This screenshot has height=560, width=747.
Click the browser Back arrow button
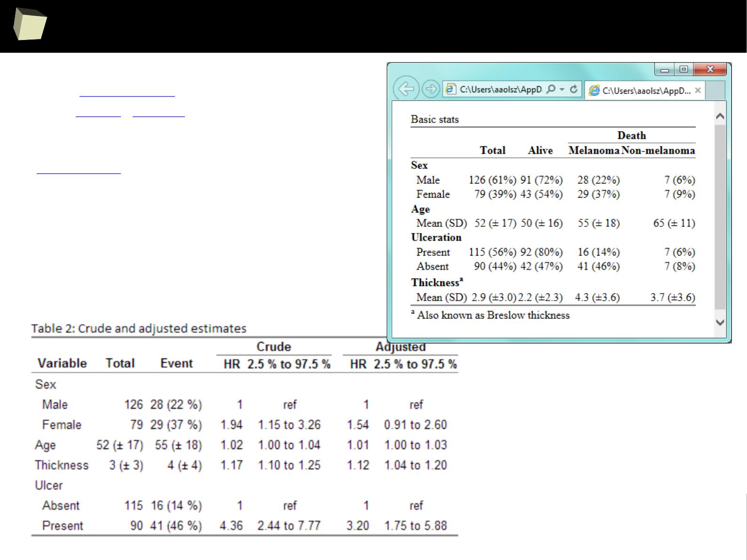406,88
